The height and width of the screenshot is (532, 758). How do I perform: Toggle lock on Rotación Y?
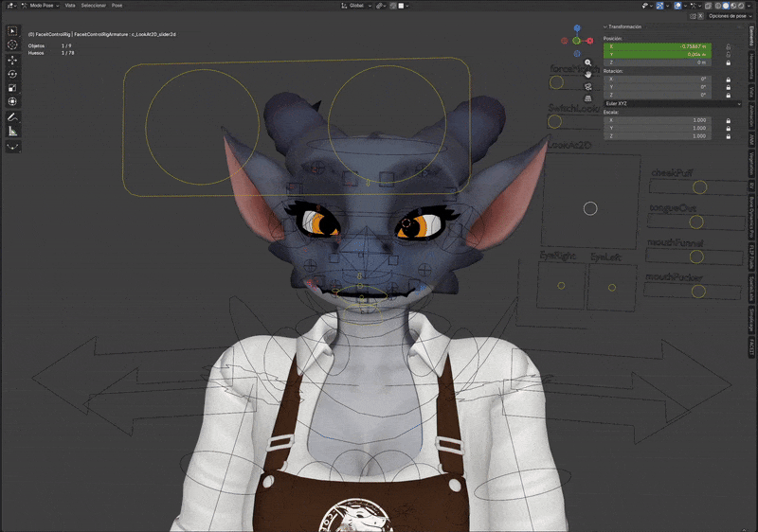pos(728,87)
